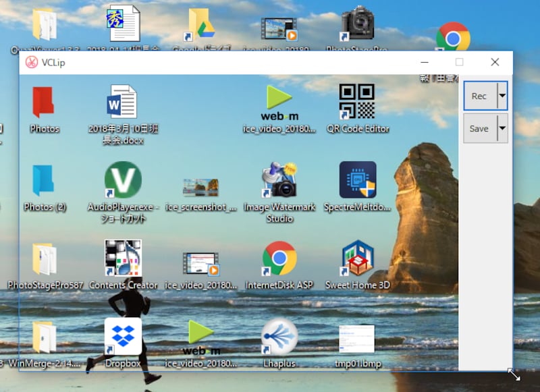Select the Hidemaru text document icon
The height and width of the screenshot is (392, 540).
pos(123,24)
